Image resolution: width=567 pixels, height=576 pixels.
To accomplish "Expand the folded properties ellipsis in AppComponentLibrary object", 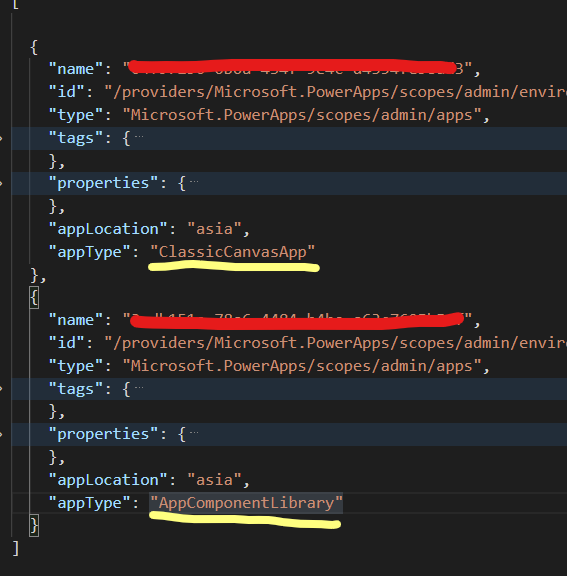I will point(194,433).
